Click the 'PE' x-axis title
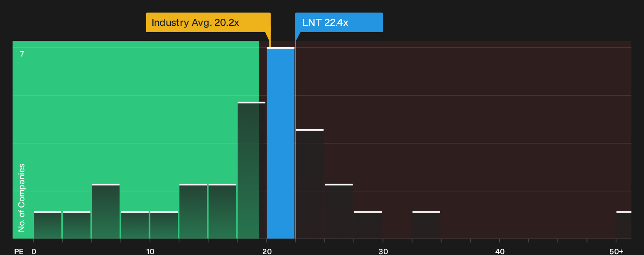Image resolution: width=644 pixels, height=255 pixels. [19, 251]
